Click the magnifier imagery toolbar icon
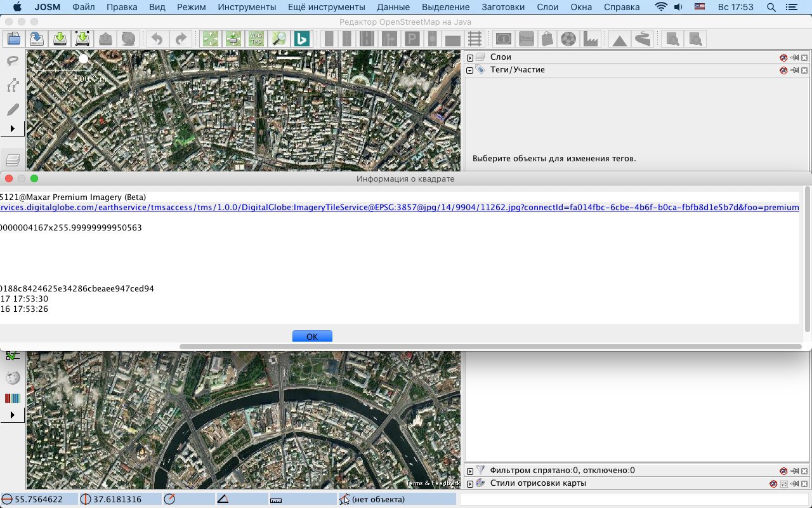812x508 pixels. pos(278,39)
